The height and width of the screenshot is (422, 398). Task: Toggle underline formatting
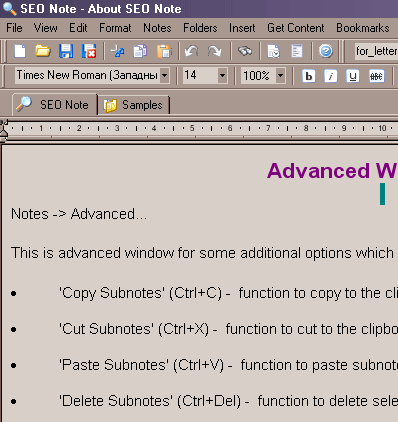(x=353, y=76)
